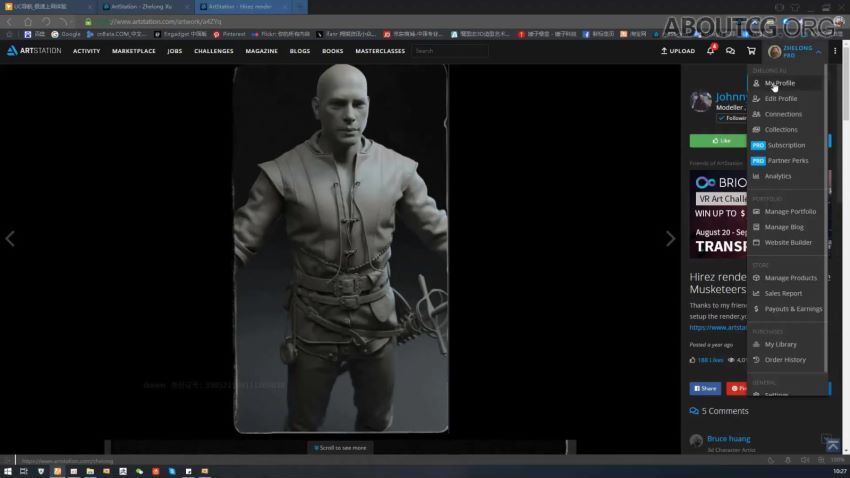
Task: Click the browser back button
Action: (9, 22)
